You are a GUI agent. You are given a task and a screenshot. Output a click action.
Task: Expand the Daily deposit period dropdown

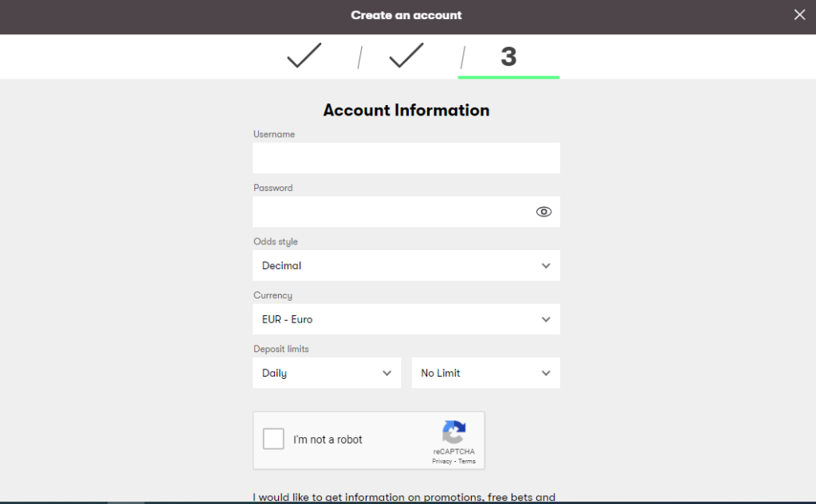click(x=326, y=373)
